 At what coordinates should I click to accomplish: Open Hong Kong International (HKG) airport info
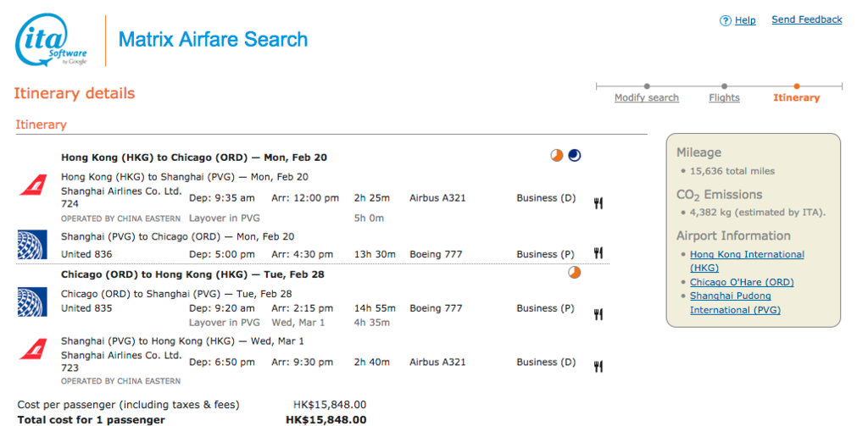coord(747,261)
